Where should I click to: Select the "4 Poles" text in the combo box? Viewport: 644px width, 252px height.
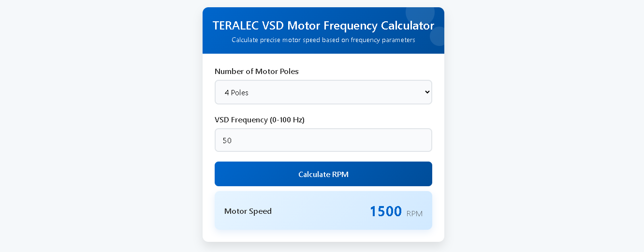236,93
